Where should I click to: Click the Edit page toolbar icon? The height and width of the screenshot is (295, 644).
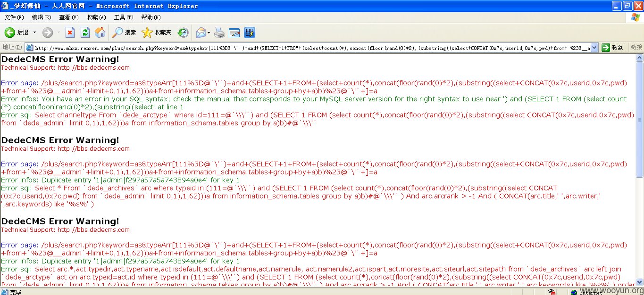click(x=234, y=33)
